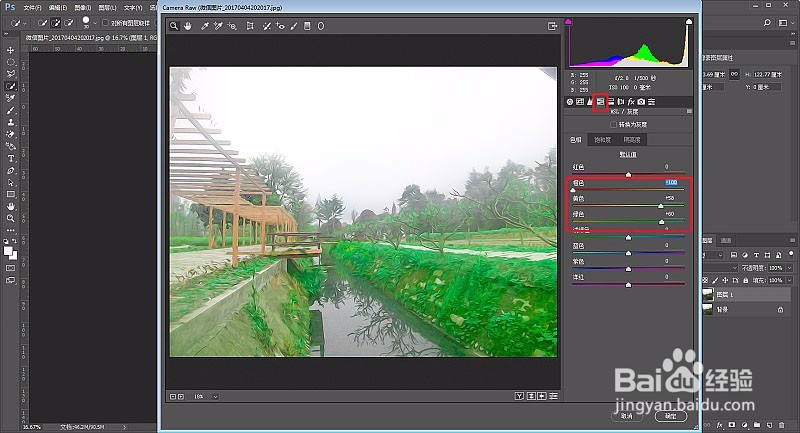The height and width of the screenshot is (433, 800).
Task: Switch to the Luminance (明亮度) tab
Action: (x=632, y=140)
